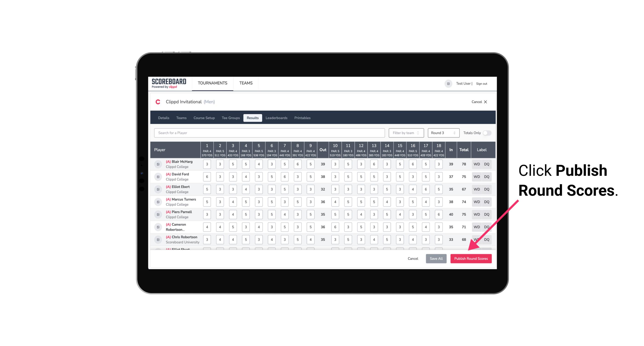Click the WD icon for Blair McHarg
644x346 pixels.
pyautogui.click(x=477, y=164)
